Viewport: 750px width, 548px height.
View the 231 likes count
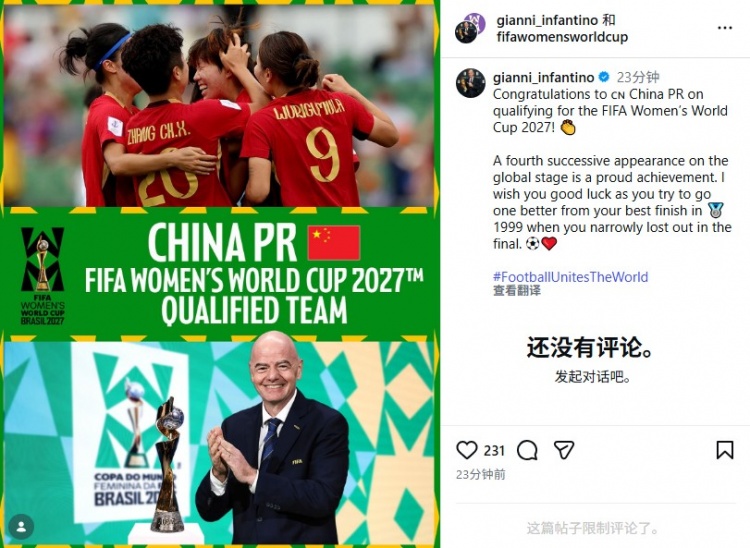(494, 450)
